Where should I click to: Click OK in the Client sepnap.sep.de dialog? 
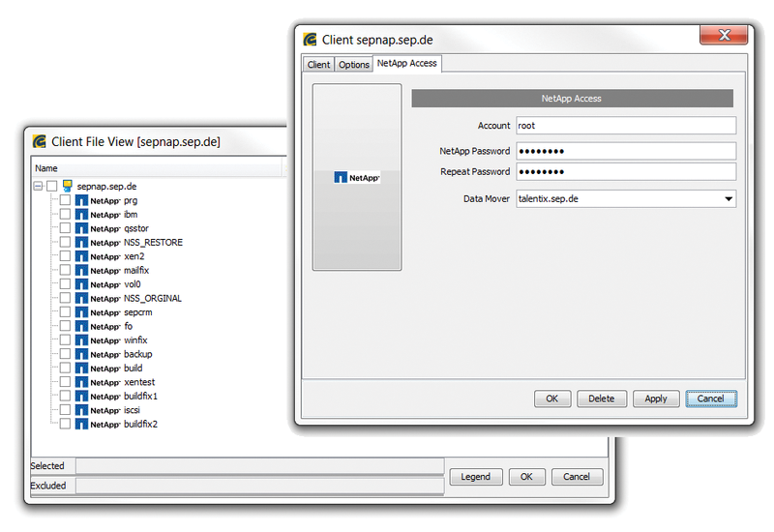point(552,399)
